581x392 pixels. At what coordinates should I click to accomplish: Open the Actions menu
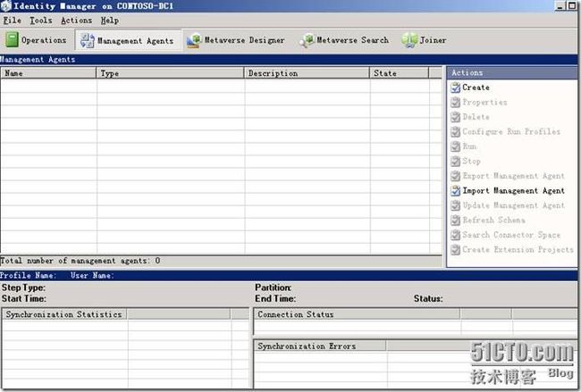pos(76,21)
